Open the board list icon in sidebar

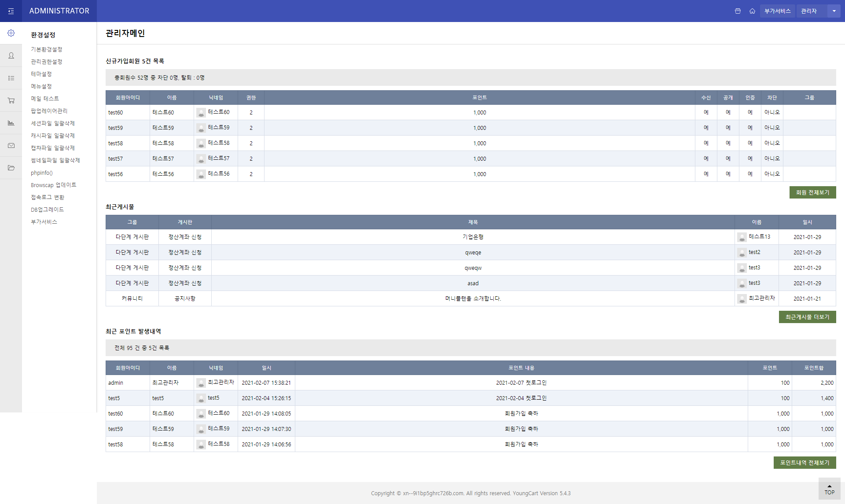pyautogui.click(x=11, y=78)
